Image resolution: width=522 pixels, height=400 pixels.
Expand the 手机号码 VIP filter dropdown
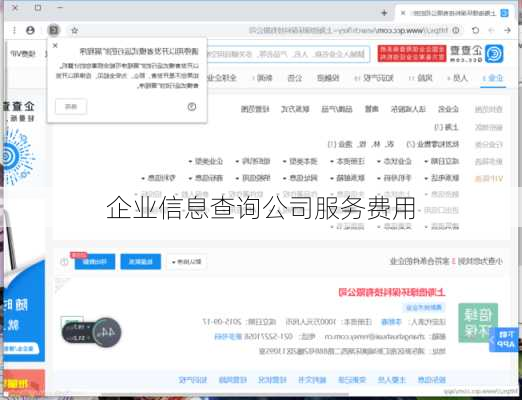tap(395, 178)
